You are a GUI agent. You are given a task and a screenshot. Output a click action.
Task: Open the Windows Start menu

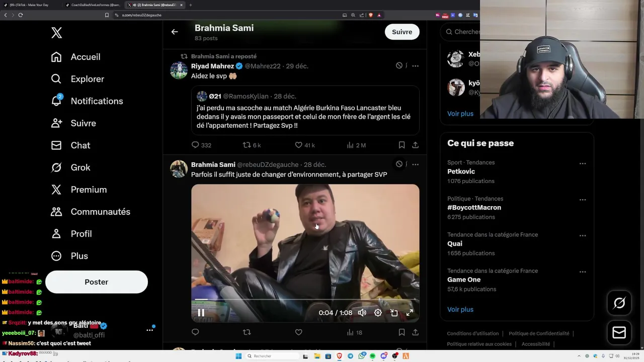coord(238,356)
